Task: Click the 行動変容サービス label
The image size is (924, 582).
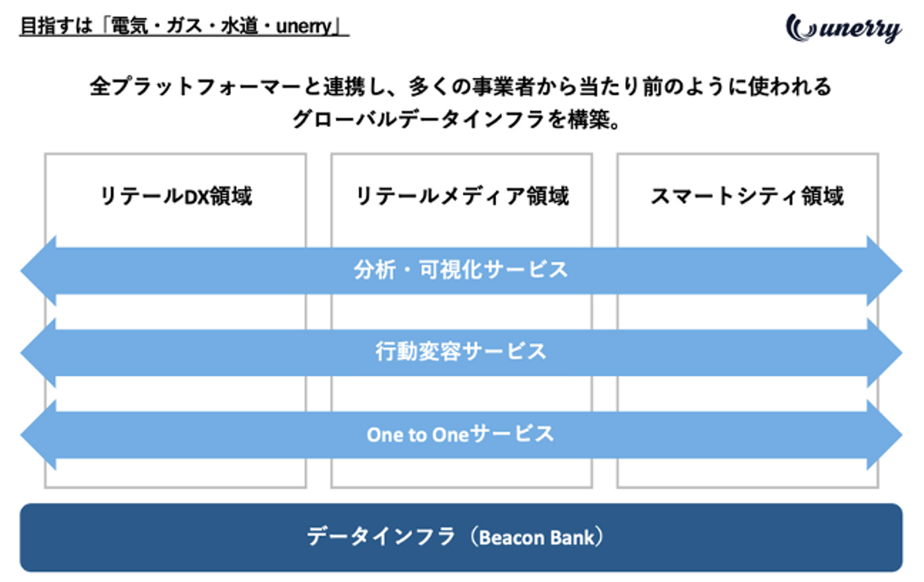Action: click(461, 352)
